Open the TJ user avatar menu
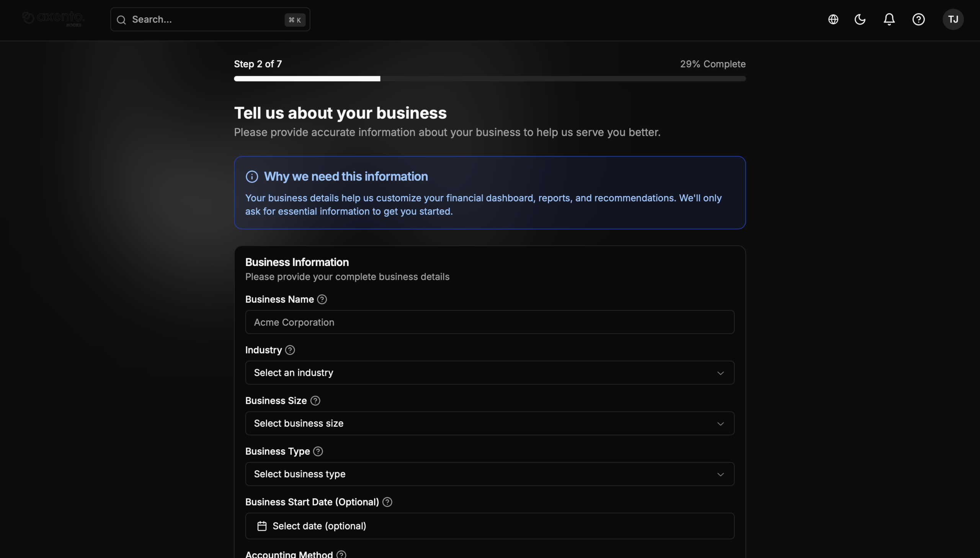This screenshot has height=558, width=980. coord(953,19)
